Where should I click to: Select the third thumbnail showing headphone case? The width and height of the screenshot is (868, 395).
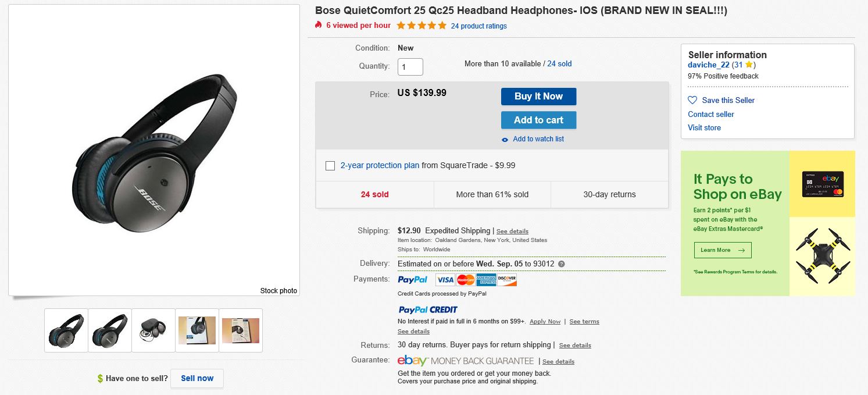(153, 330)
